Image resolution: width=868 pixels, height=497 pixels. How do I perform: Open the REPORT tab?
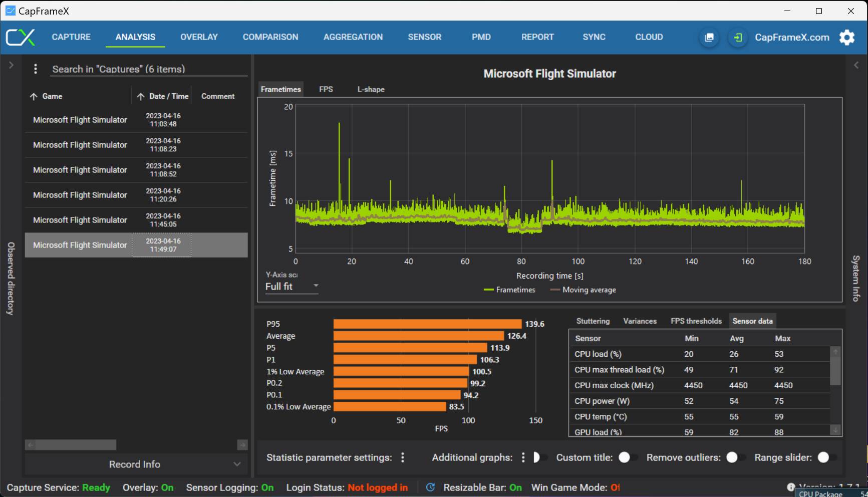point(537,37)
